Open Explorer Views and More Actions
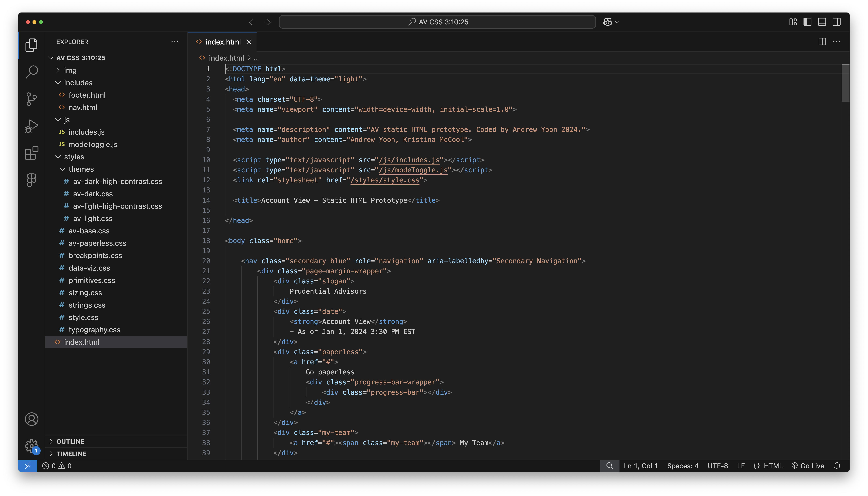Image resolution: width=868 pixels, height=496 pixels. click(175, 42)
